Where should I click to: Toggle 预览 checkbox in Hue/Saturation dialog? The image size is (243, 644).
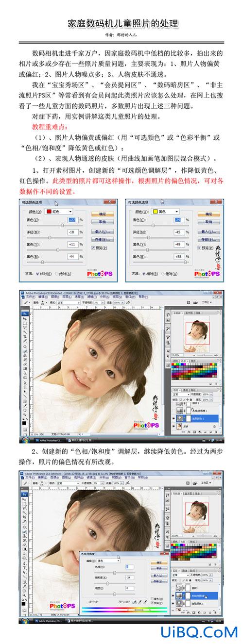point(152,603)
